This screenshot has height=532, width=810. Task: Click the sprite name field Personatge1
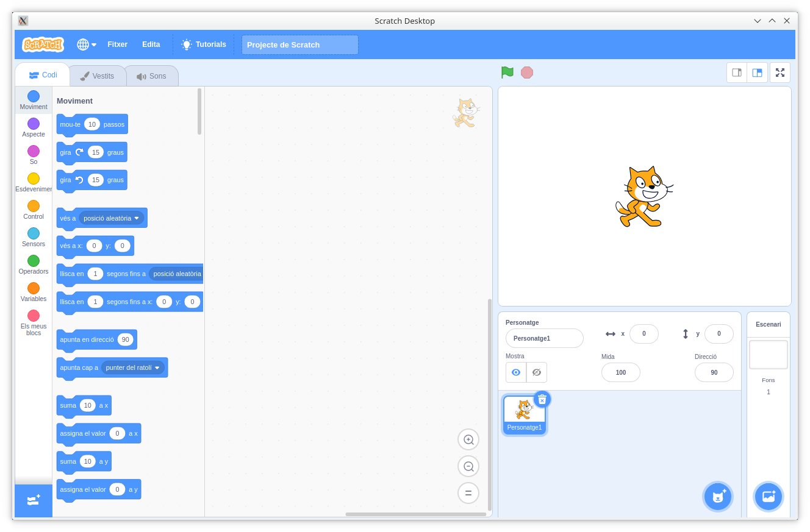(545, 338)
